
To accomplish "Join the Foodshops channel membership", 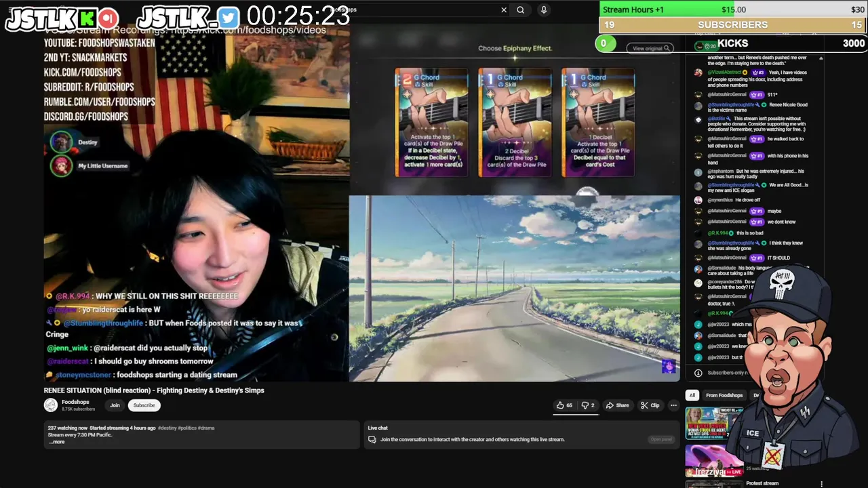I will point(115,405).
